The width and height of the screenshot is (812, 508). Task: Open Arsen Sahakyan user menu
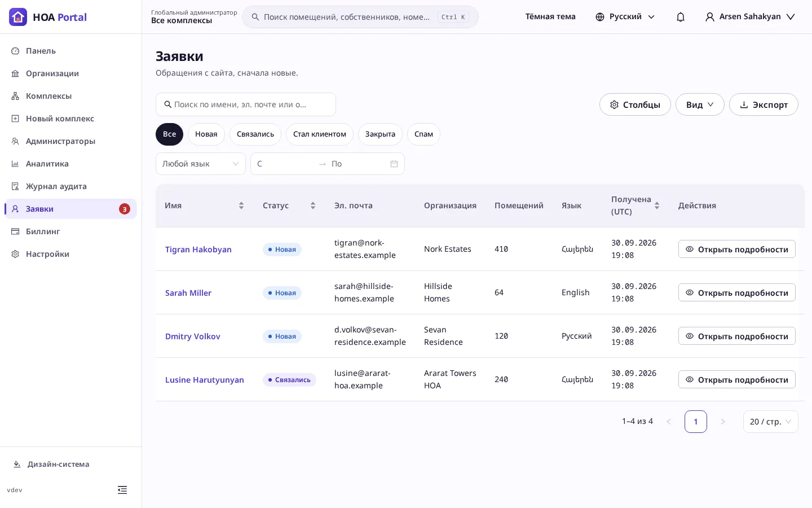750,17
